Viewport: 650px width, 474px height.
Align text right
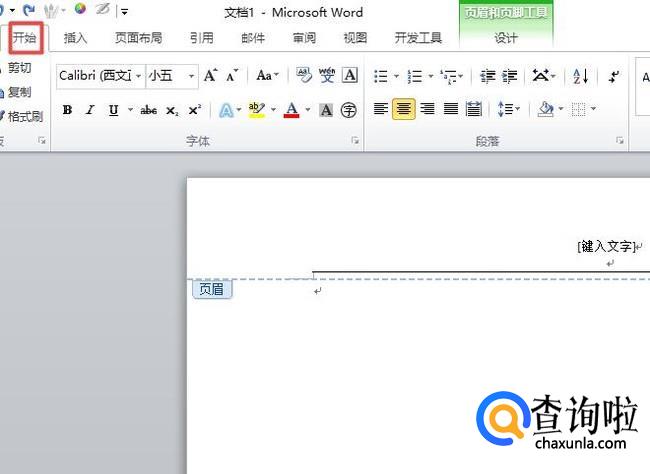click(427, 109)
